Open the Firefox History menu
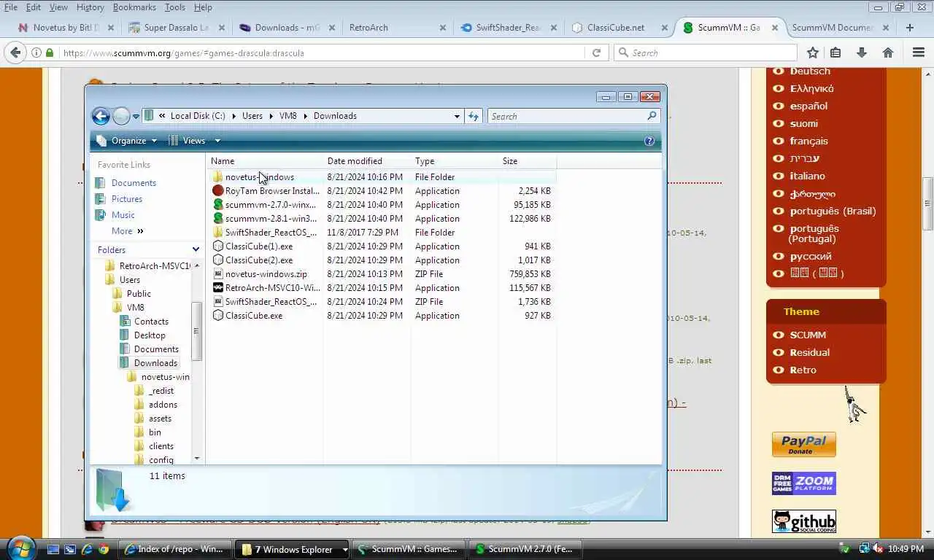The width and height of the screenshot is (934, 560). (x=90, y=7)
